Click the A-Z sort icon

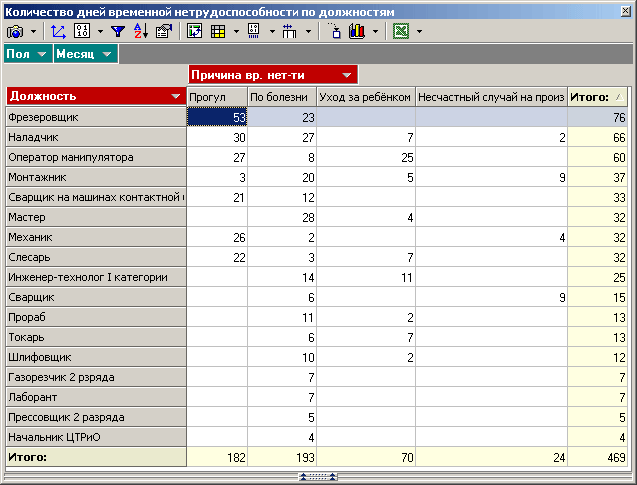pos(141,31)
